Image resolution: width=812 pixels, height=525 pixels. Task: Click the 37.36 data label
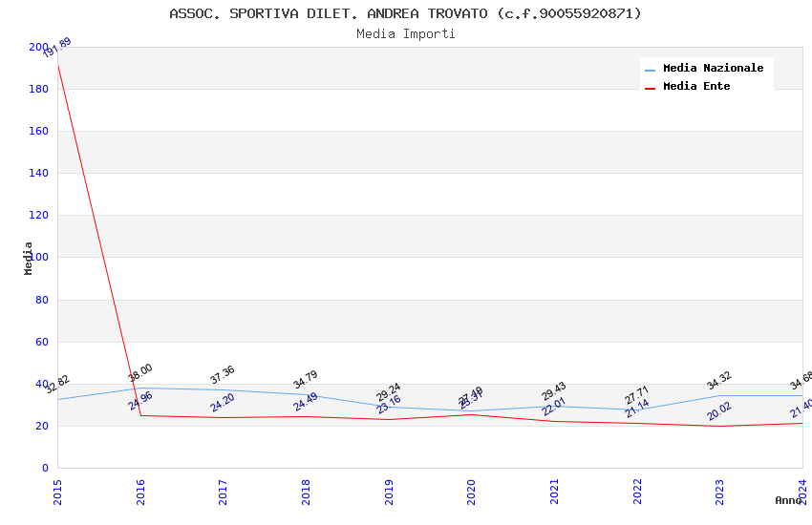point(223,374)
